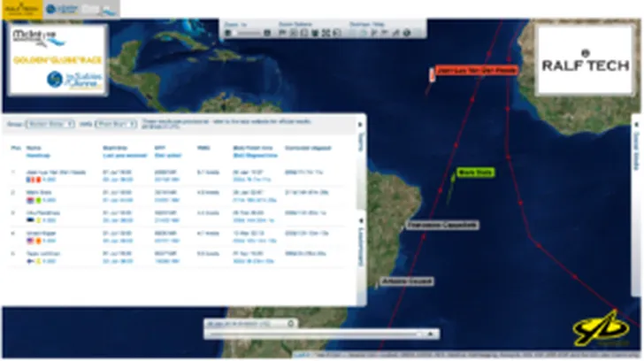Click the zoom out button left of zoom slider
The image size is (644, 361).
click(x=227, y=33)
